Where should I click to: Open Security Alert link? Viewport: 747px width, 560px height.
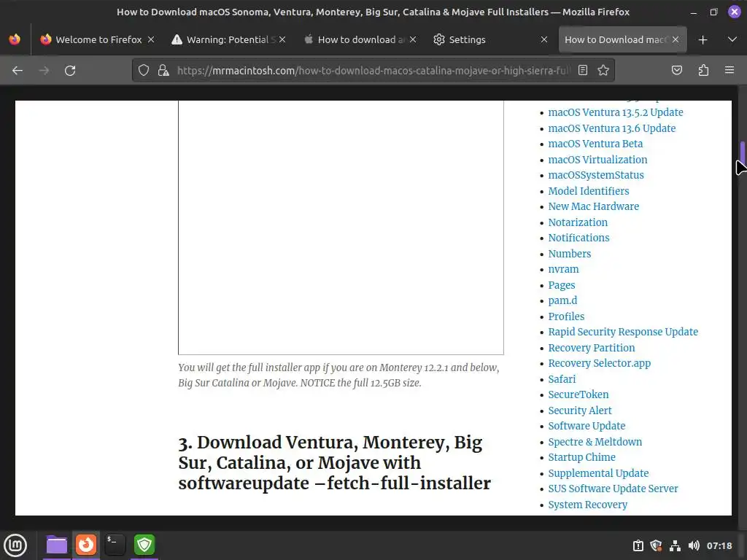pyautogui.click(x=580, y=411)
